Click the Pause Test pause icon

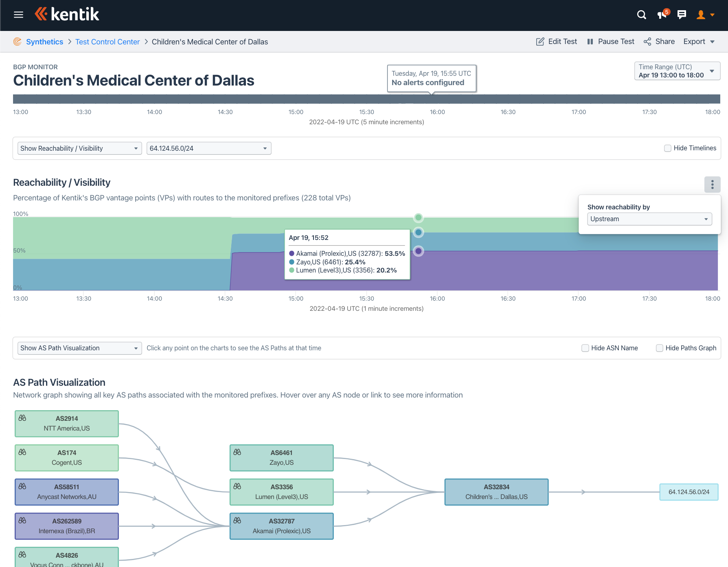[x=590, y=42]
